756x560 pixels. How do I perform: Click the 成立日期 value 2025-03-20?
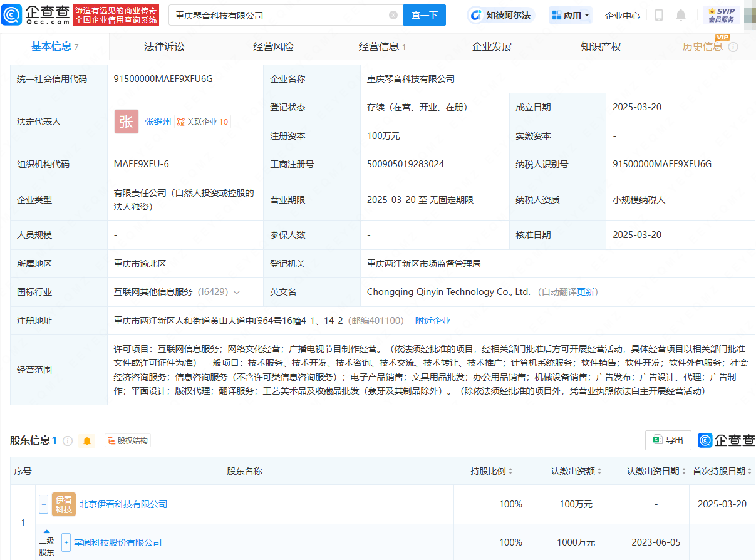pyautogui.click(x=637, y=107)
